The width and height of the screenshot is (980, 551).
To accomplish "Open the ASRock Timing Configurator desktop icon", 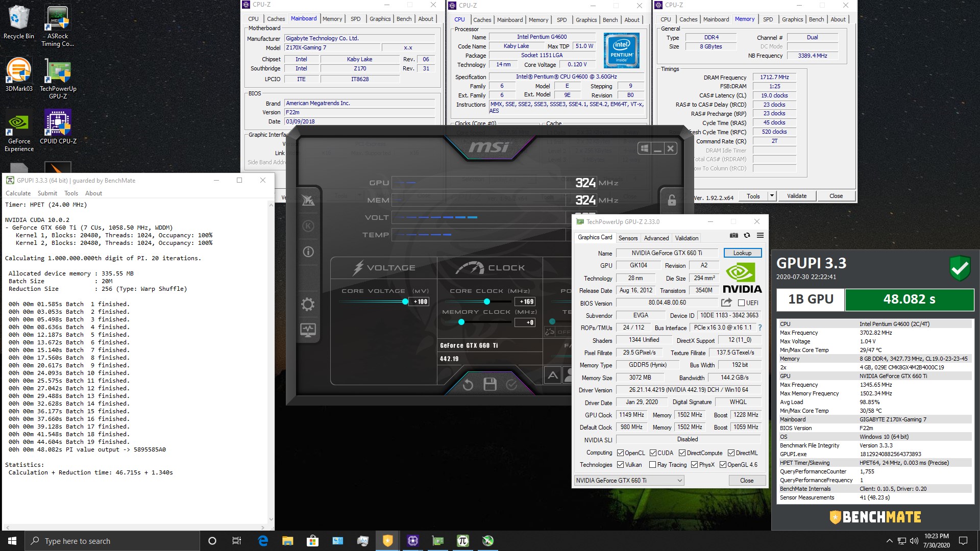I will click(x=58, y=27).
